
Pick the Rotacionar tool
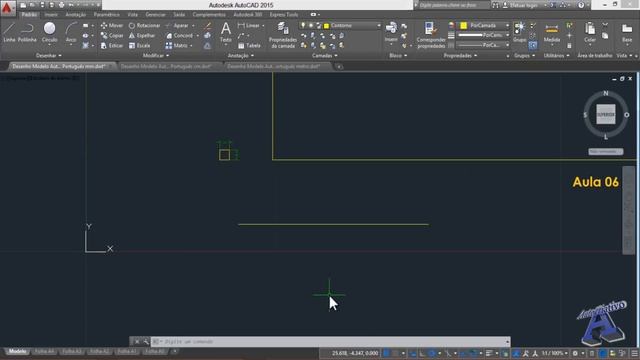(x=144, y=25)
